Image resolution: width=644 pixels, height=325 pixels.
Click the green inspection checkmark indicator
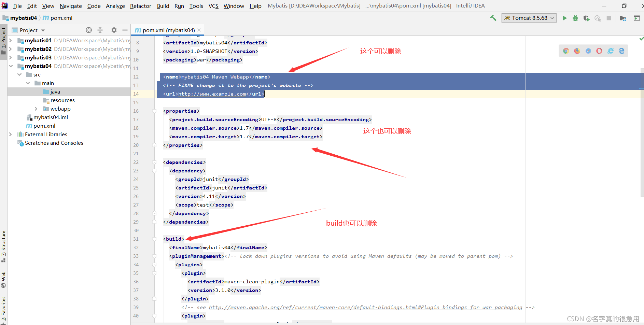tap(641, 39)
